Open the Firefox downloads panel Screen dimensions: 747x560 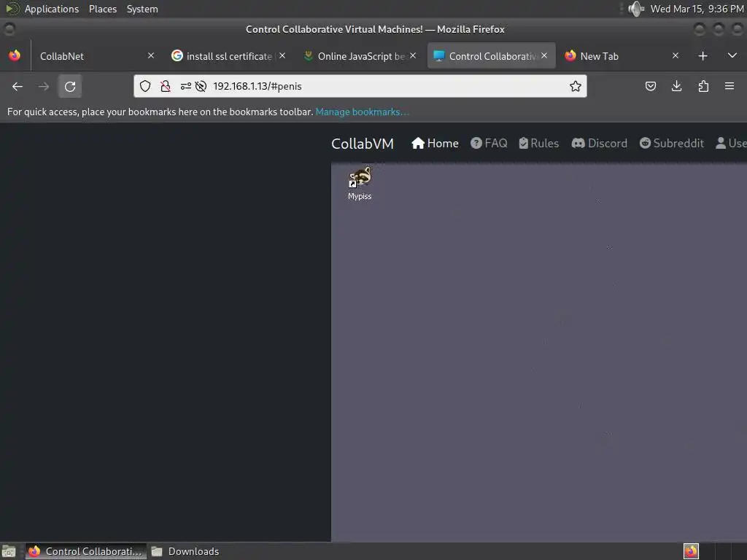(676, 86)
